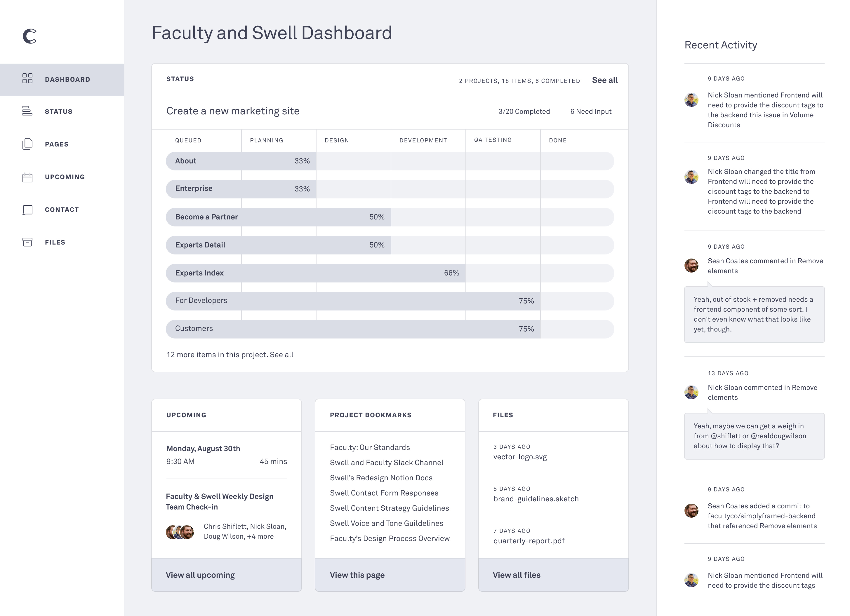Open 'Create a new marketing site' project
The width and height of the screenshot is (850, 616).
point(233,111)
